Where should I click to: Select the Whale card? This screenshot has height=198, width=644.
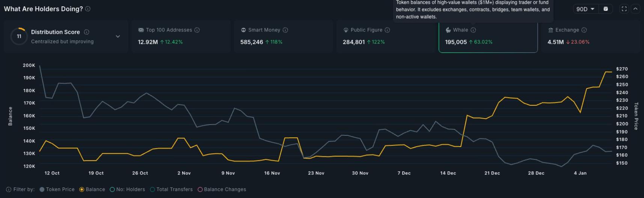coord(488,36)
